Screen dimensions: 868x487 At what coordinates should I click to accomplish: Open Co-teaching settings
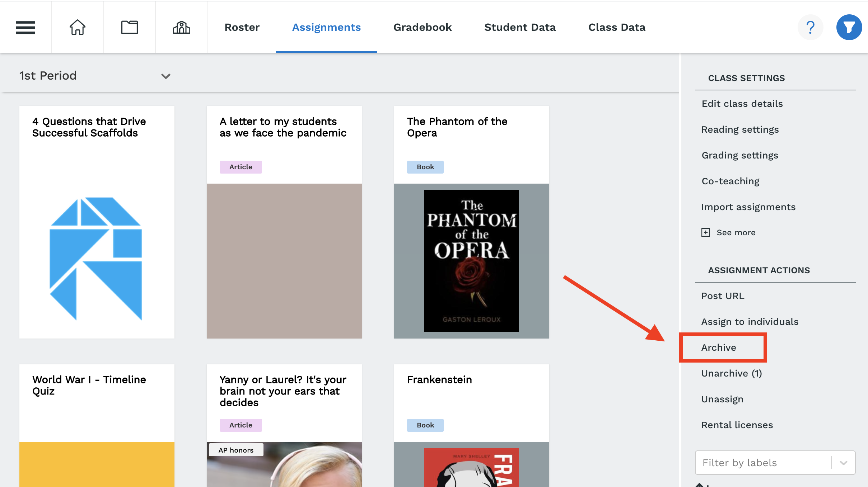pyautogui.click(x=731, y=181)
